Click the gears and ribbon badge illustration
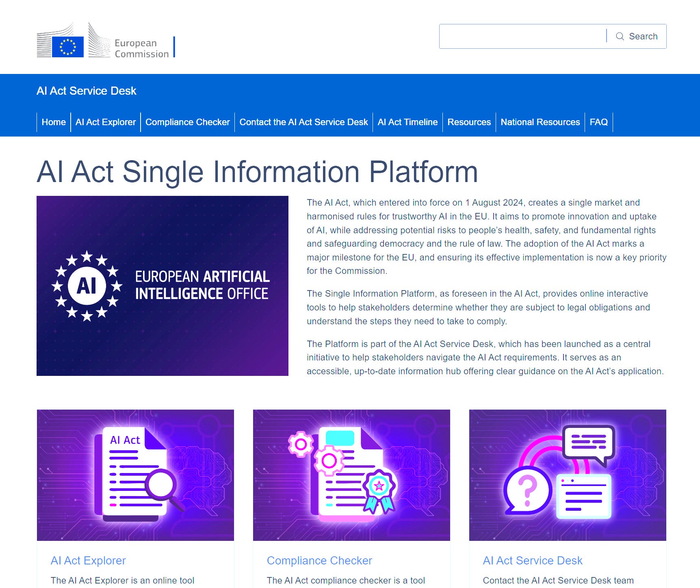Viewport: 700px width, 588px height. click(x=351, y=475)
